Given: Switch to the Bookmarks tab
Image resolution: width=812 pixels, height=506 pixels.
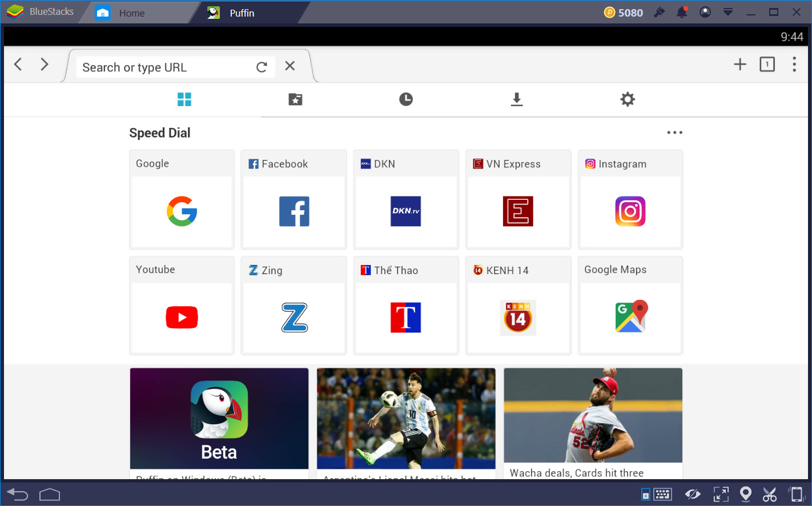Looking at the screenshot, I should (x=295, y=99).
